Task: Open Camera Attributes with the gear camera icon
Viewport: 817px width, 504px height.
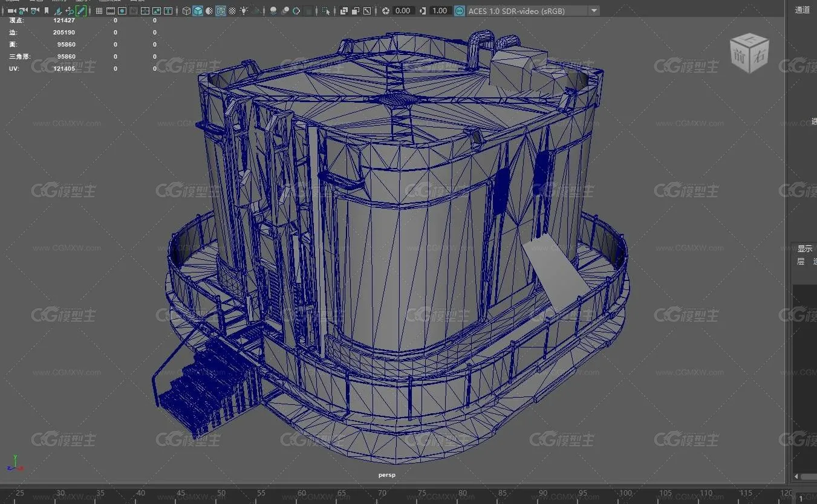Action: (x=34, y=11)
